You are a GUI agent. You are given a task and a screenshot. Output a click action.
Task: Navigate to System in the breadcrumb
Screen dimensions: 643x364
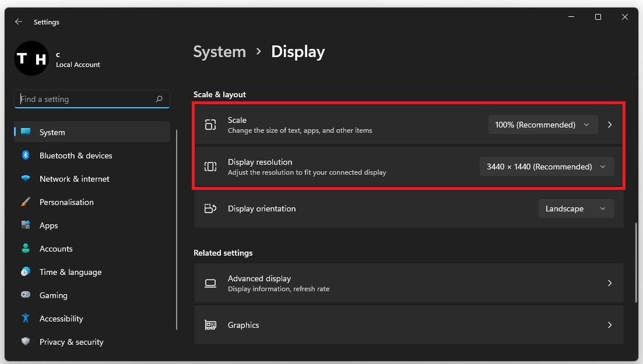[x=219, y=52]
